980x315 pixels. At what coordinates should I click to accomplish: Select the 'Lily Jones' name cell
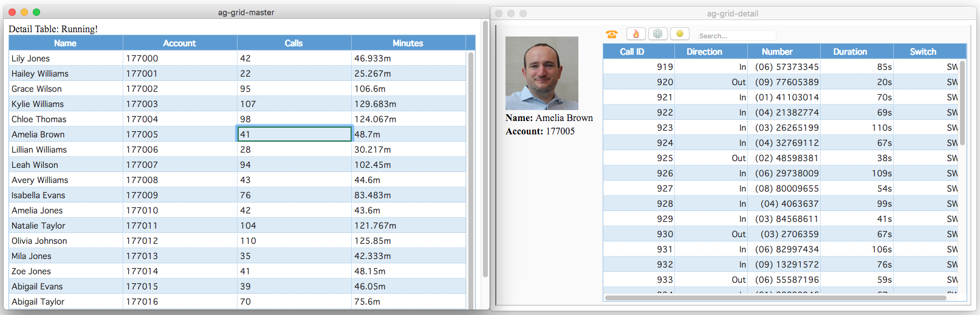66,58
